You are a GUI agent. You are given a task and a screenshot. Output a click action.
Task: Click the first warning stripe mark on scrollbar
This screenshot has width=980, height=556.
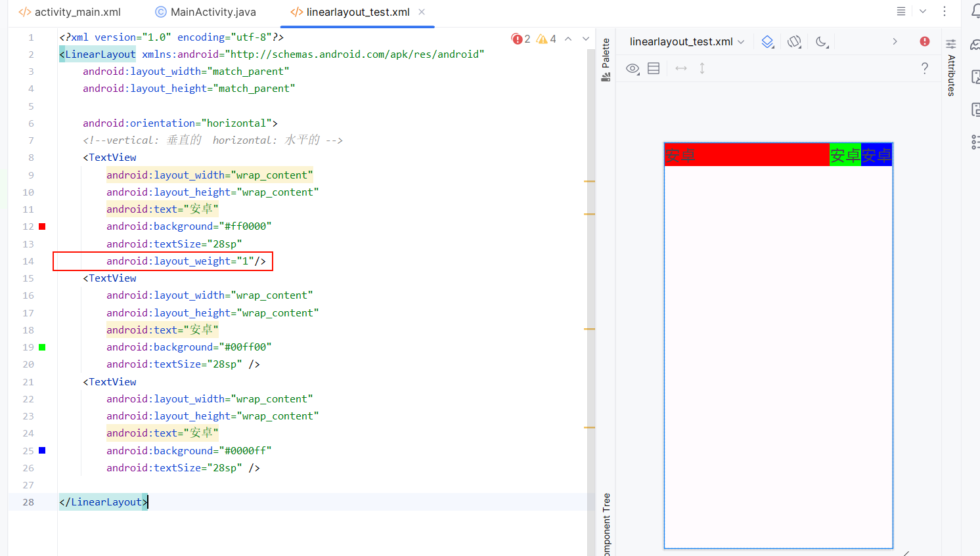pyautogui.click(x=589, y=181)
